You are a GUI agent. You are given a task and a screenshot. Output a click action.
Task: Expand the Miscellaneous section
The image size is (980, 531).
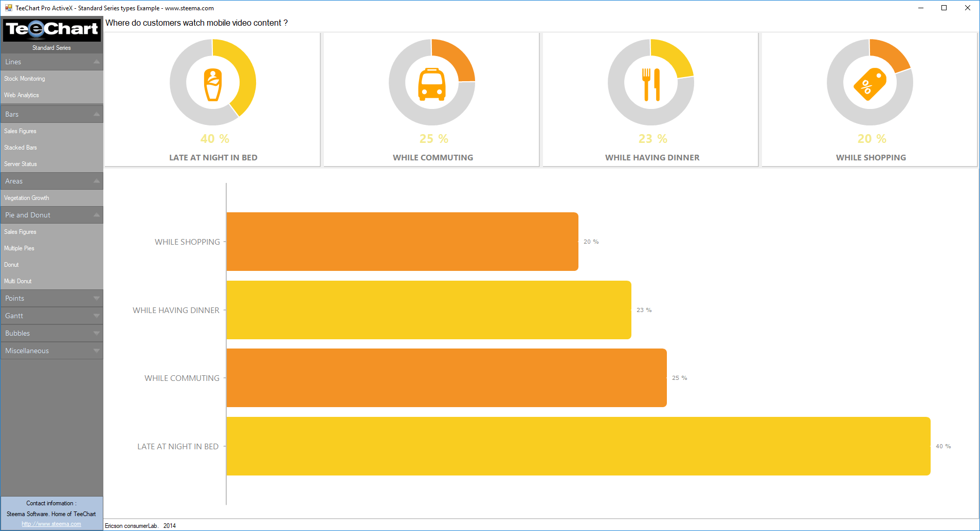tap(97, 351)
